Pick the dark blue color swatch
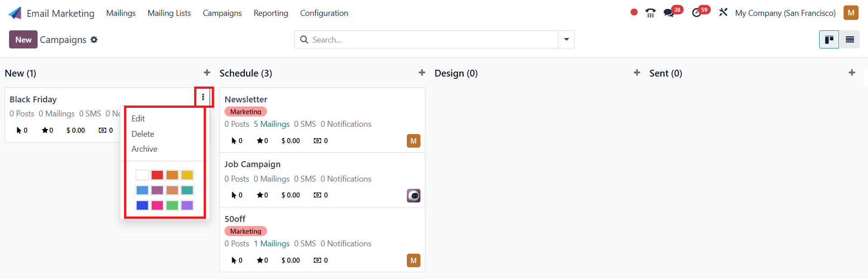Image resolution: width=868 pixels, height=279 pixels. (142, 205)
